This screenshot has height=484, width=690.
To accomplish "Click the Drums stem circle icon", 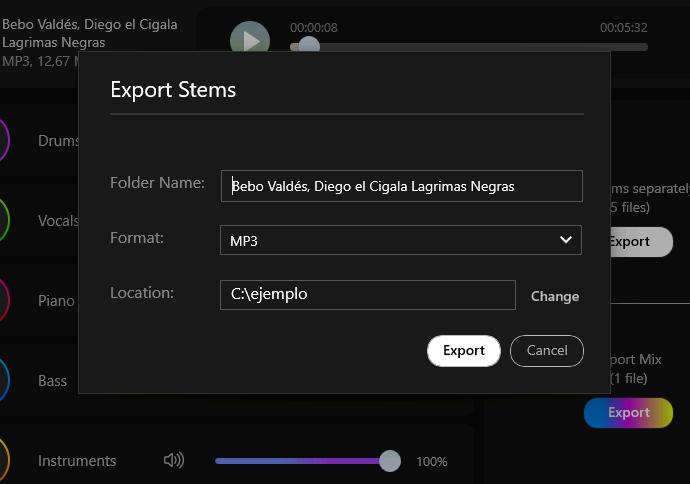I will (4, 140).
